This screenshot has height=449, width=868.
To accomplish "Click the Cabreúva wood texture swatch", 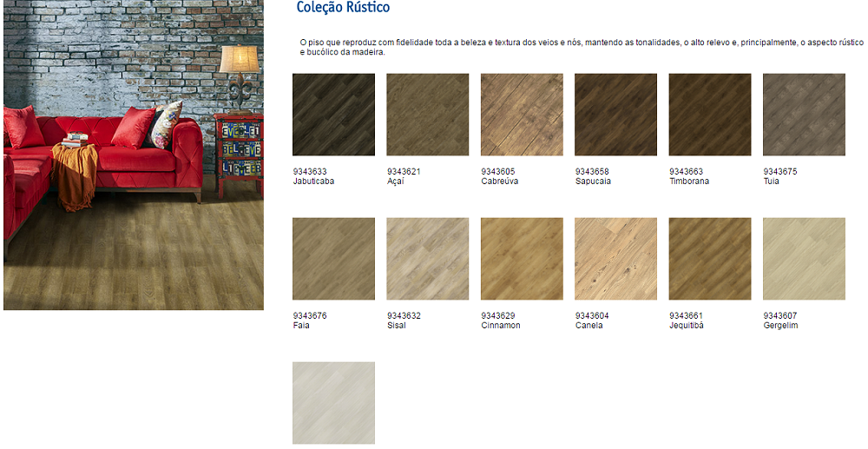I will click(x=522, y=115).
